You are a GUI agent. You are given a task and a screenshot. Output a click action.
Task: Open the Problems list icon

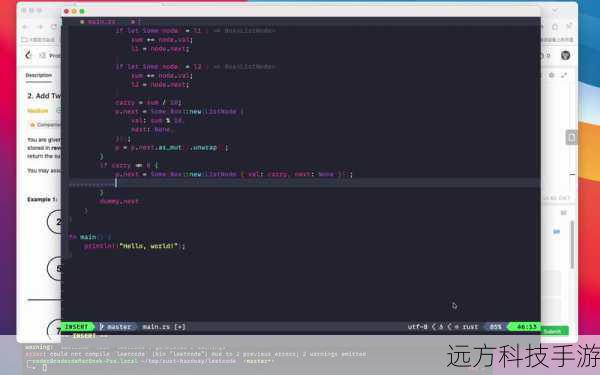42,56
